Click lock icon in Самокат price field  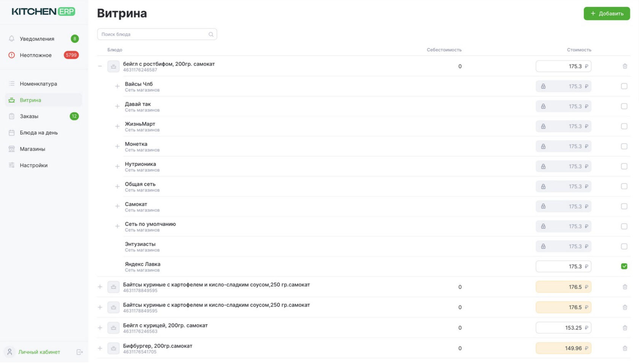pyautogui.click(x=543, y=206)
